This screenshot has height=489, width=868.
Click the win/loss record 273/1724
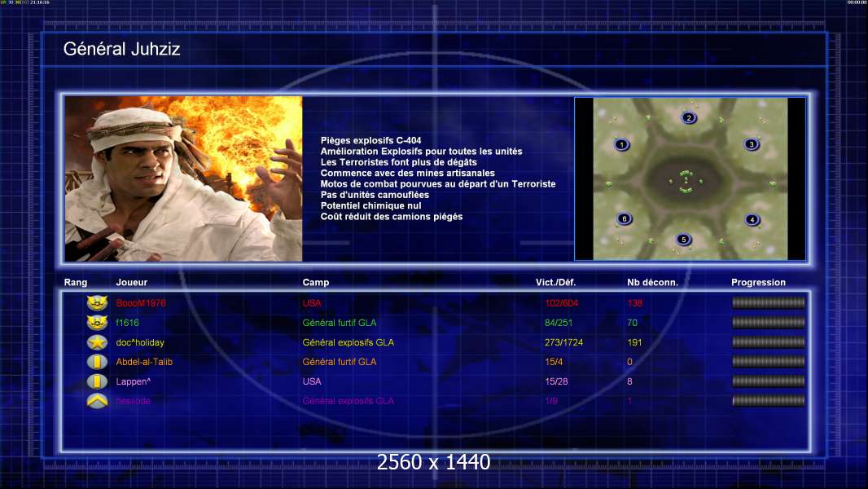coord(563,342)
